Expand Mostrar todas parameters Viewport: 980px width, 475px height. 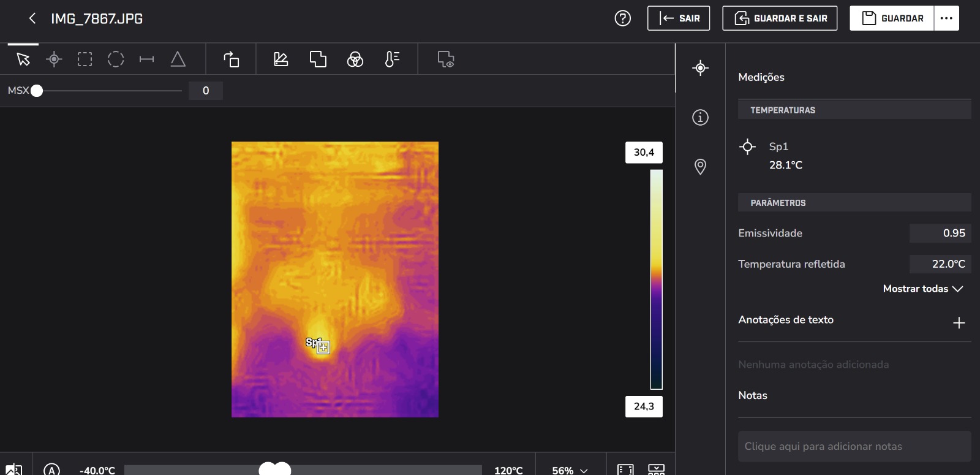coord(923,289)
